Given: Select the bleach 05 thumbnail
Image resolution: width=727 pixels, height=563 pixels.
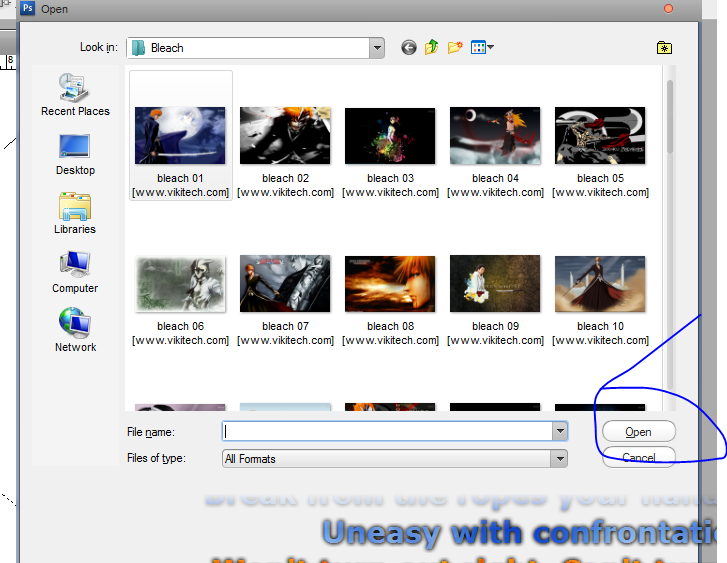Looking at the screenshot, I should click(600, 135).
